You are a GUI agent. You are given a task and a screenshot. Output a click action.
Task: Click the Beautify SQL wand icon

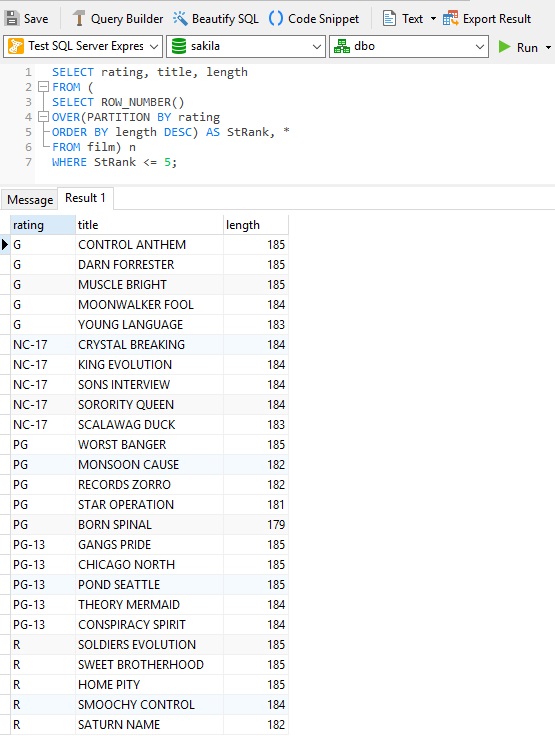pyautogui.click(x=180, y=19)
